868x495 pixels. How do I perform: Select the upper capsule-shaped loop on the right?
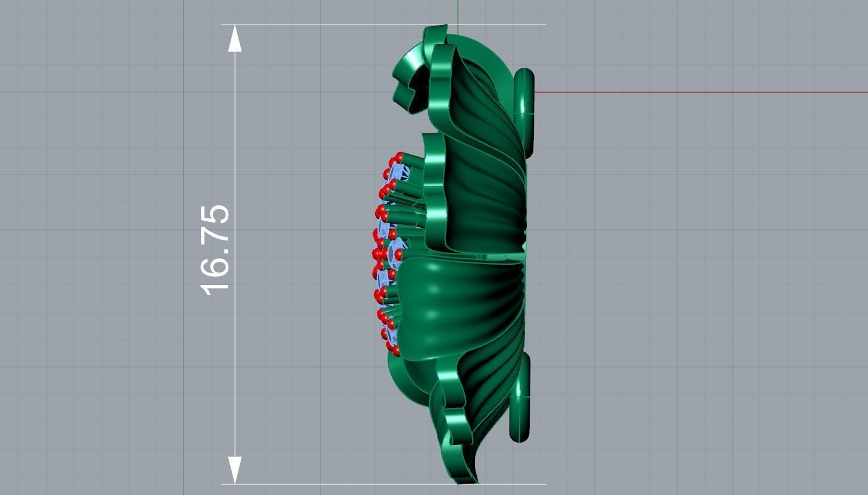[x=524, y=110]
